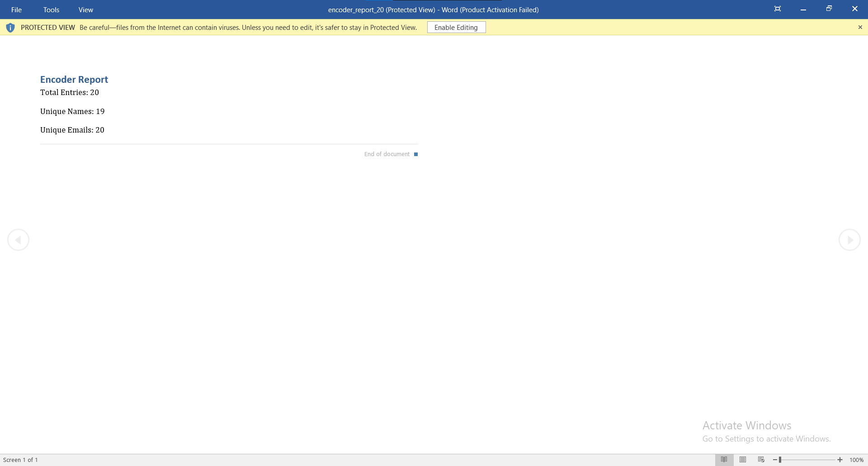868x466 pixels.
Task: Click the 'Total Entries: 20' line
Action: click(x=70, y=92)
